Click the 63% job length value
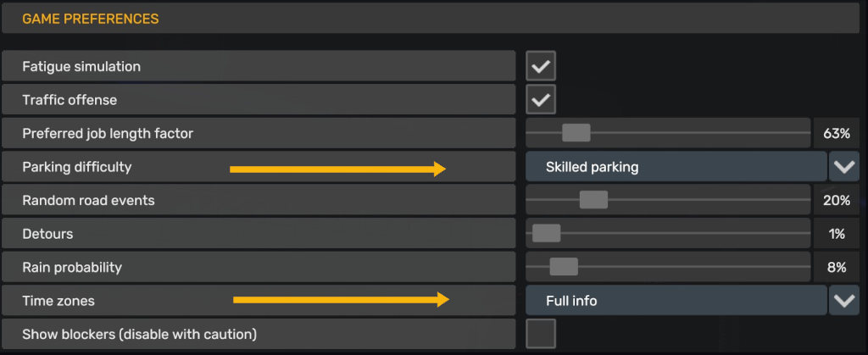 pos(836,133)
